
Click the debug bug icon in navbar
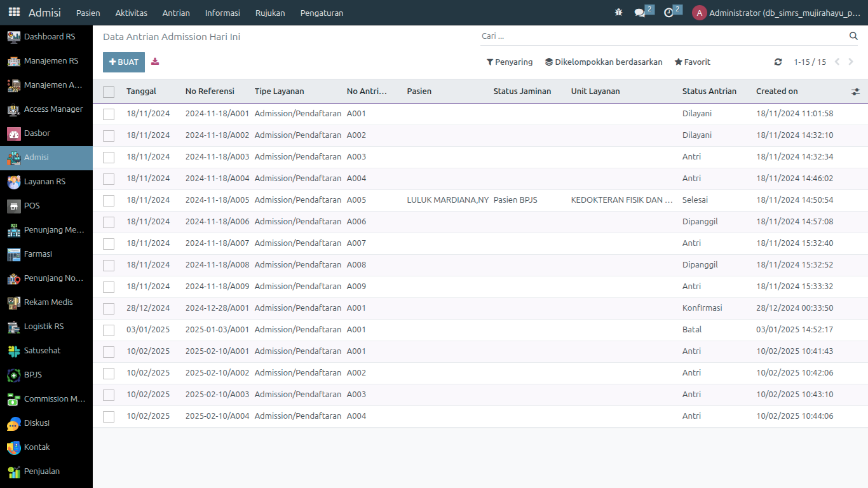(x=618, y=13)
